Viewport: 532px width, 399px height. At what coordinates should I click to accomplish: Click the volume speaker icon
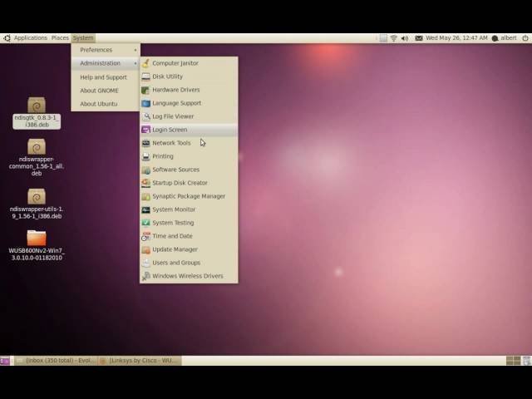click(x=405, y=38)
